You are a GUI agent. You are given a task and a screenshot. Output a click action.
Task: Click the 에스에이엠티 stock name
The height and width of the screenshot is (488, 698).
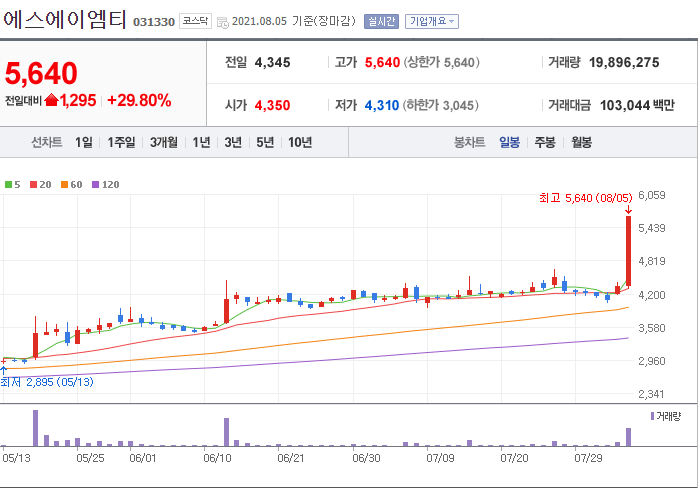coord(65,20)
